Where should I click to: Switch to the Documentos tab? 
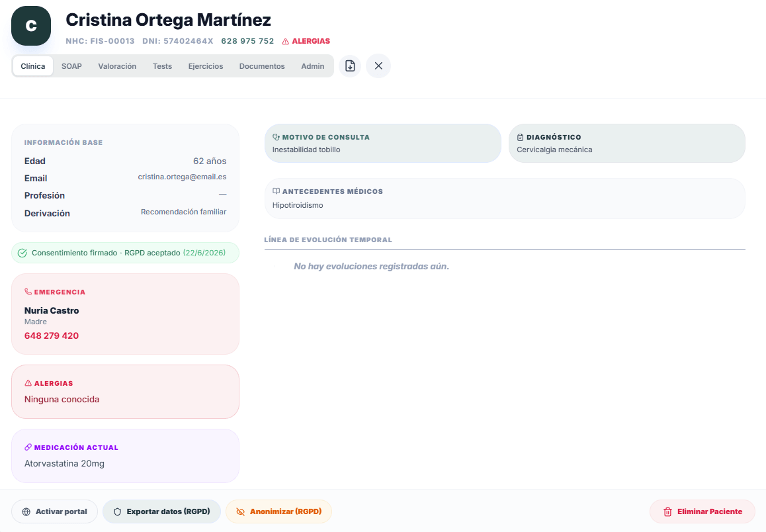coord(262,66)
